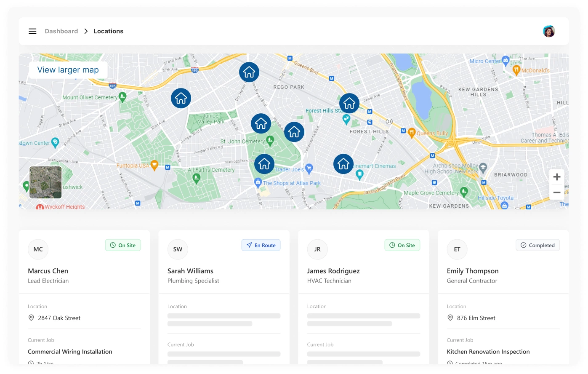Go to Dashboard breadcrumb
The height and width of the screenshot is (374, 588).
point(61,31)
